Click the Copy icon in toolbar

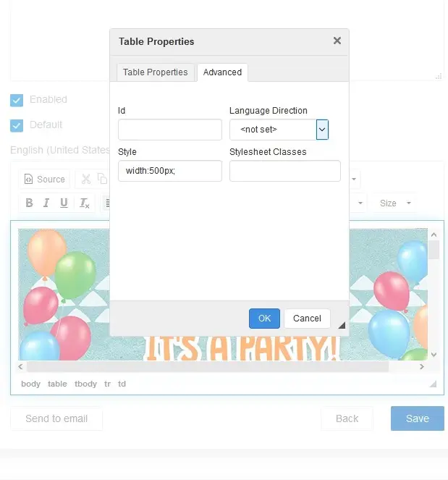[x=102, y=179]
